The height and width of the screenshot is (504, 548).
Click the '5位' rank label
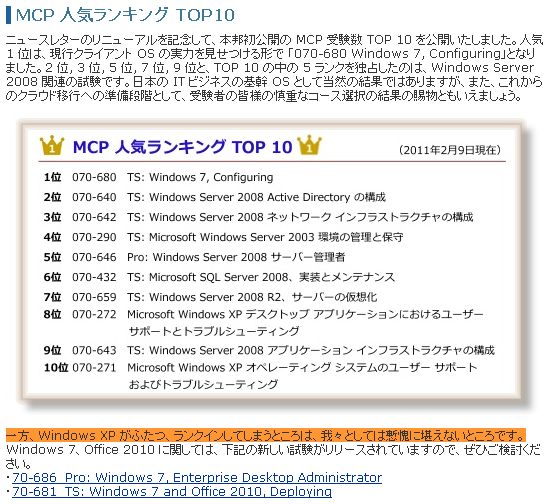coord(52,257)
